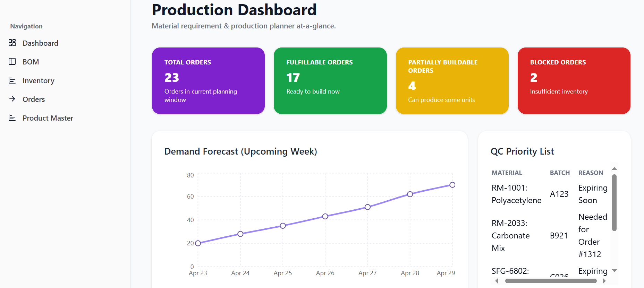644x288 pixels.
Task: Click the Dashboard grid icon in sidebar
Action: pos(12,43)
